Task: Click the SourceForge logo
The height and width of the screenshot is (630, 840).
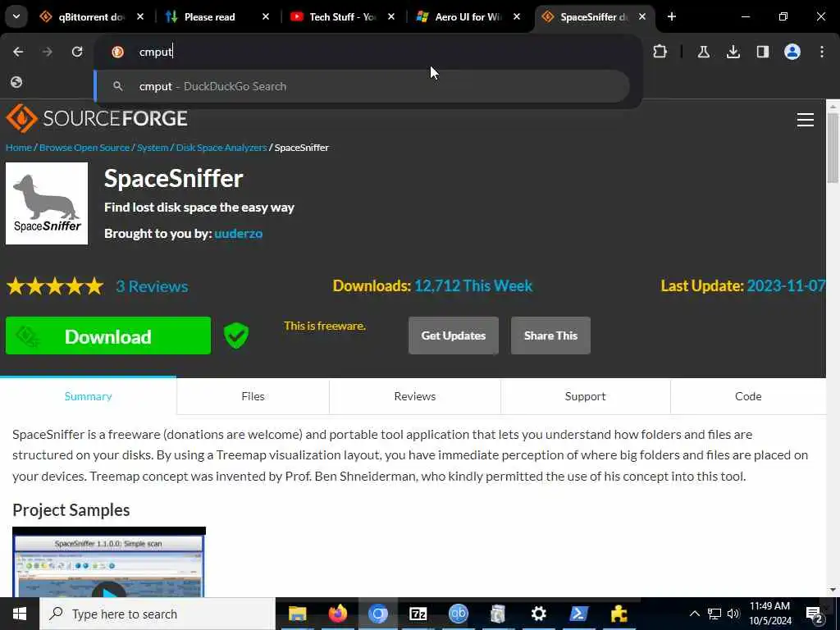Action: [97, 118]
